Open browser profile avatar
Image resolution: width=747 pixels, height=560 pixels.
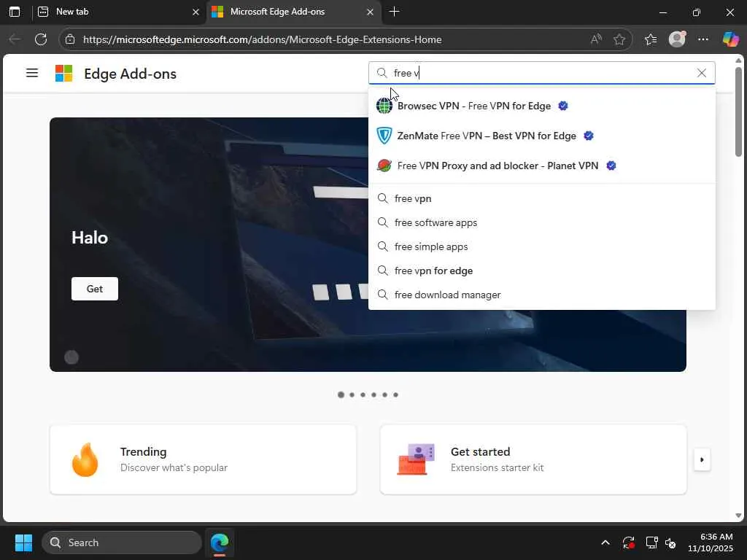click(x=677, y=39)
